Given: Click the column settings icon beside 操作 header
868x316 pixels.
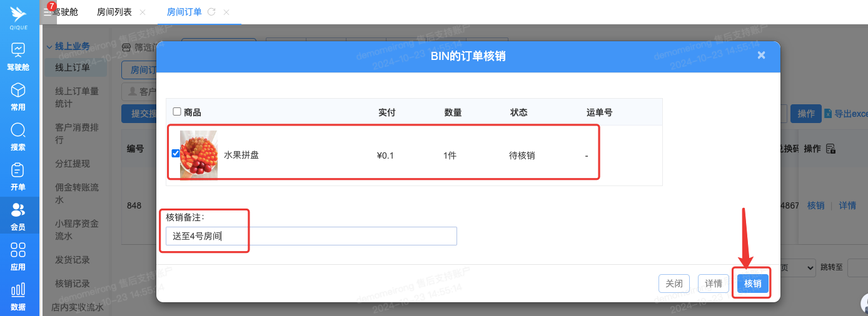Looking at the screenshot, I should pyautogui.click(x=830, y=149).
